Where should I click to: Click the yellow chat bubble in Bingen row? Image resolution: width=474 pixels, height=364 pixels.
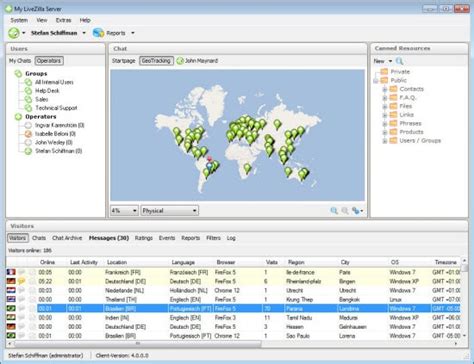coord(21,281)
